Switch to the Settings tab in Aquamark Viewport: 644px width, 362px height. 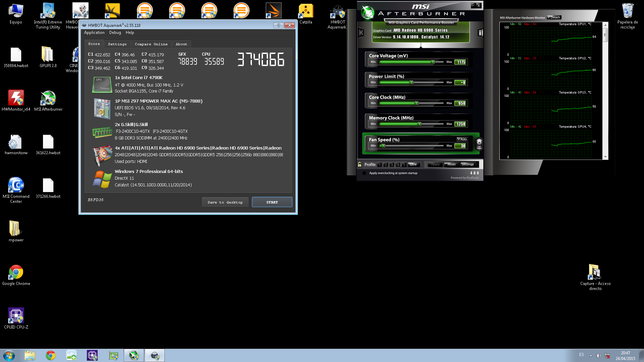(117, 44)
